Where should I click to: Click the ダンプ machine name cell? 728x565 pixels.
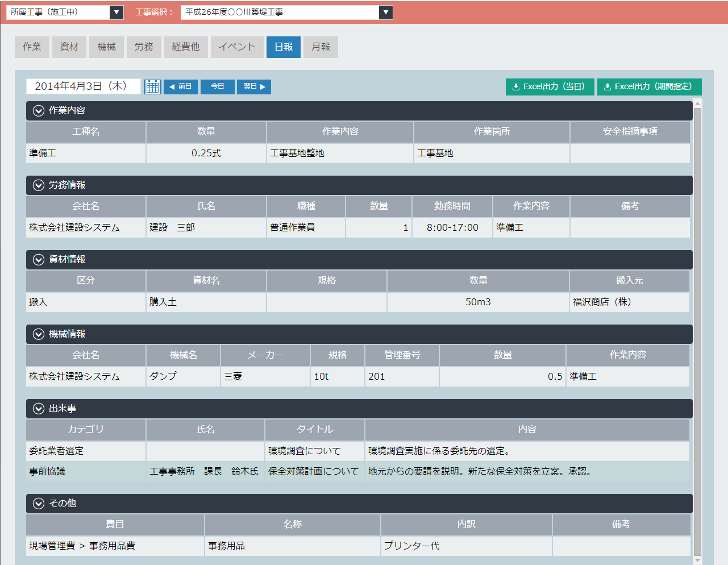click(183, 377)
